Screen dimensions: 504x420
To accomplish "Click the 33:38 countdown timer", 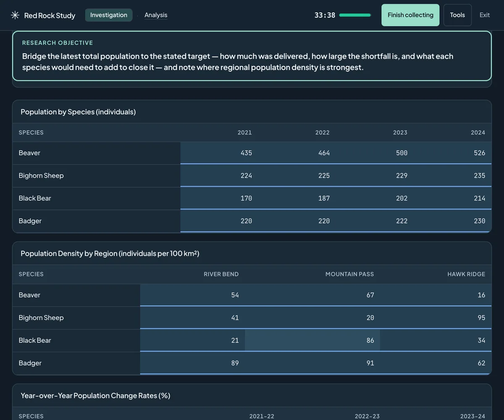I will [325, 15].
